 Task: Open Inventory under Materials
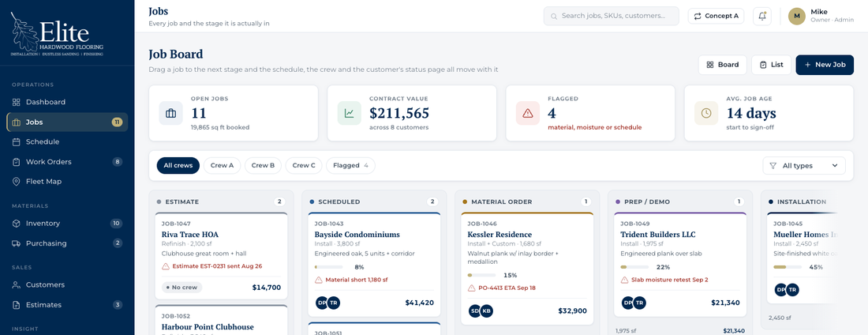[x=67, y=224]
